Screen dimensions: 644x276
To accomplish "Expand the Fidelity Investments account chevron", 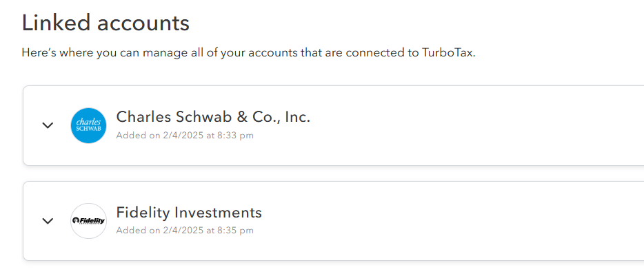I will point(48,221).
